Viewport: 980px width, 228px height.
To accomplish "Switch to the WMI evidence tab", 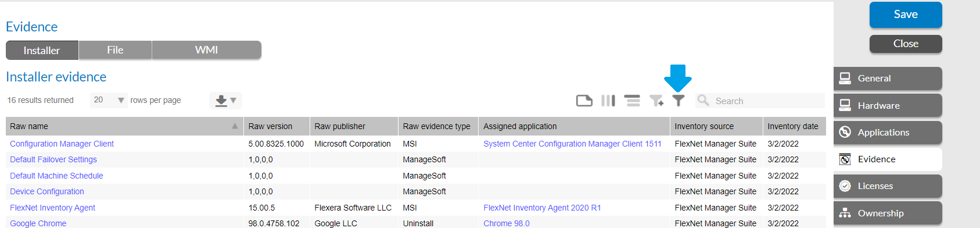I will [207, 50].
